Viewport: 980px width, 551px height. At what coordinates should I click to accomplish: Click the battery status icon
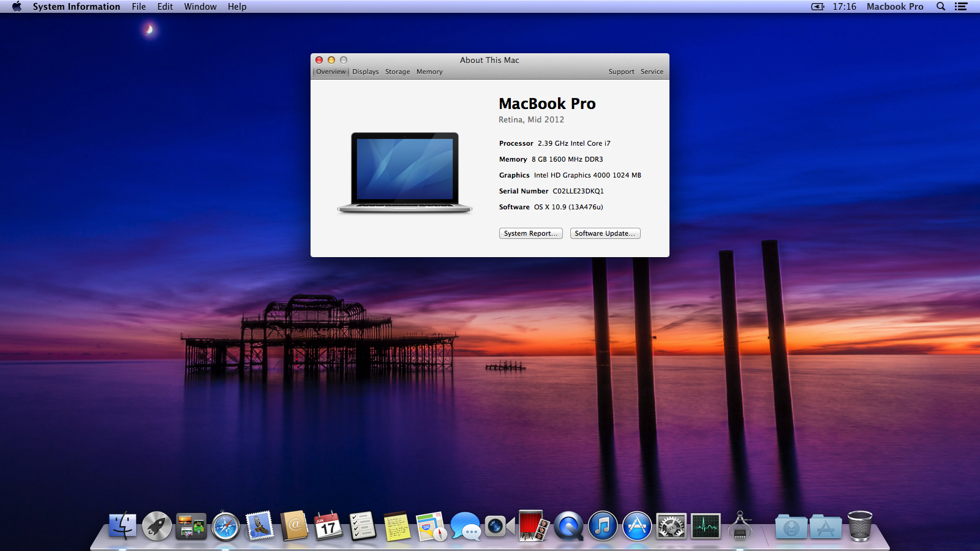click(x=818, y=7)
